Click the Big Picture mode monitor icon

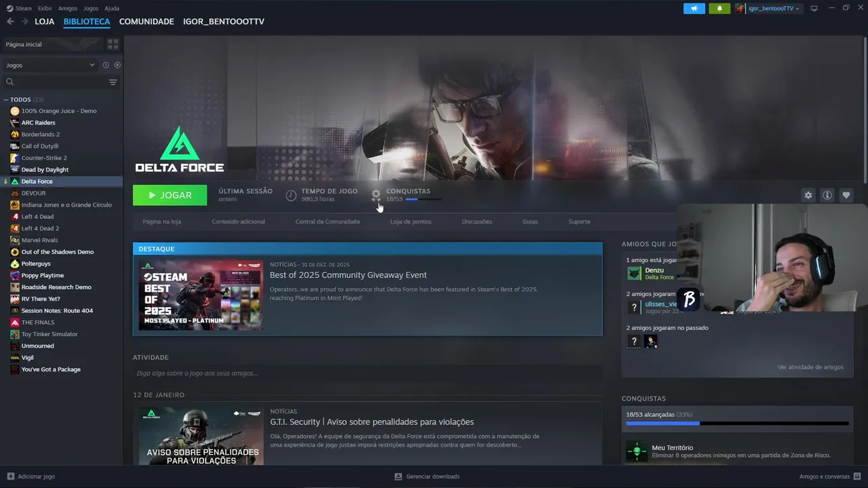[814, 8]
